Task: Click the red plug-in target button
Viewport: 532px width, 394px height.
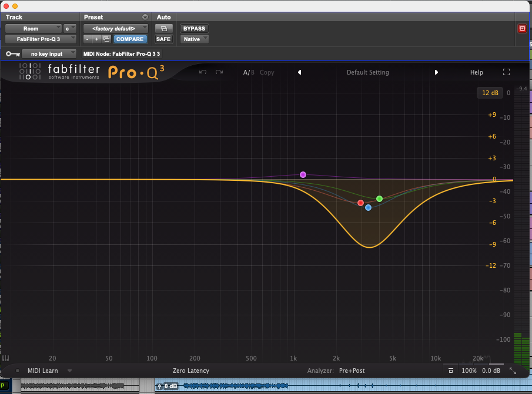Action: click(x=522, y=28)
